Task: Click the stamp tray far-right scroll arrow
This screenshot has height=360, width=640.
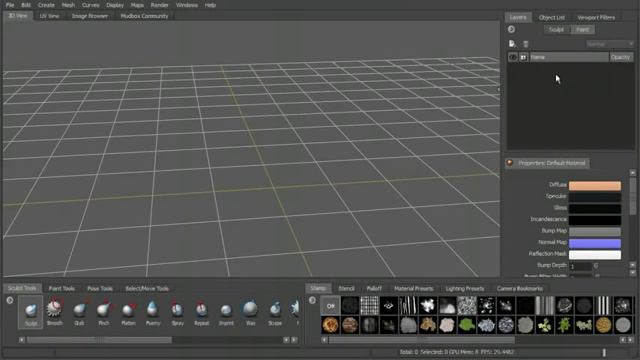Action: click(631, 340)
